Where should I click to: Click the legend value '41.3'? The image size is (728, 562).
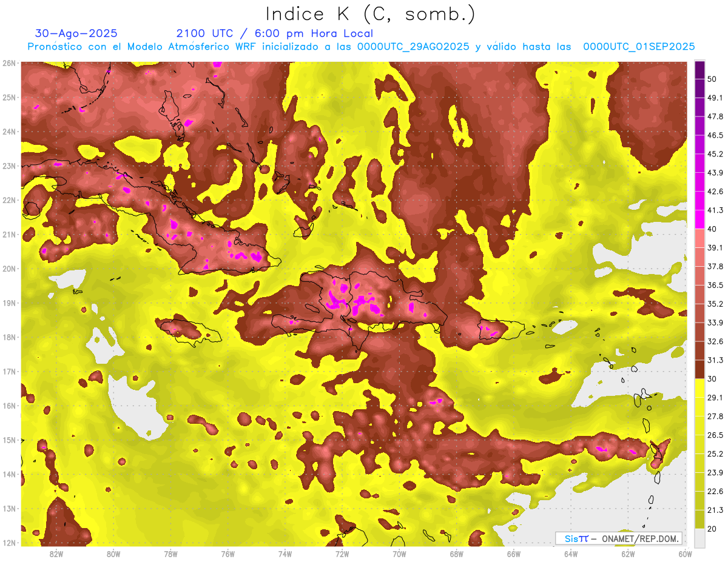click(715, 210)
